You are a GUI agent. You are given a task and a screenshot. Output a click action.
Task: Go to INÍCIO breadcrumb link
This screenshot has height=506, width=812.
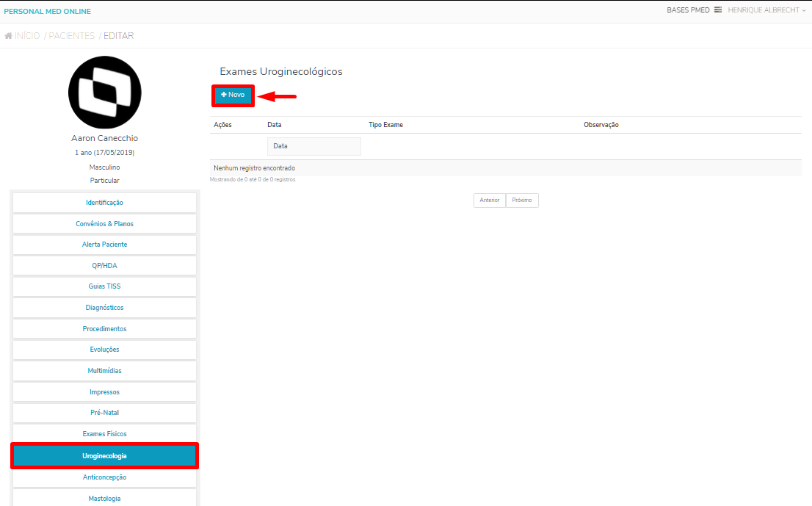coord(27,36)
